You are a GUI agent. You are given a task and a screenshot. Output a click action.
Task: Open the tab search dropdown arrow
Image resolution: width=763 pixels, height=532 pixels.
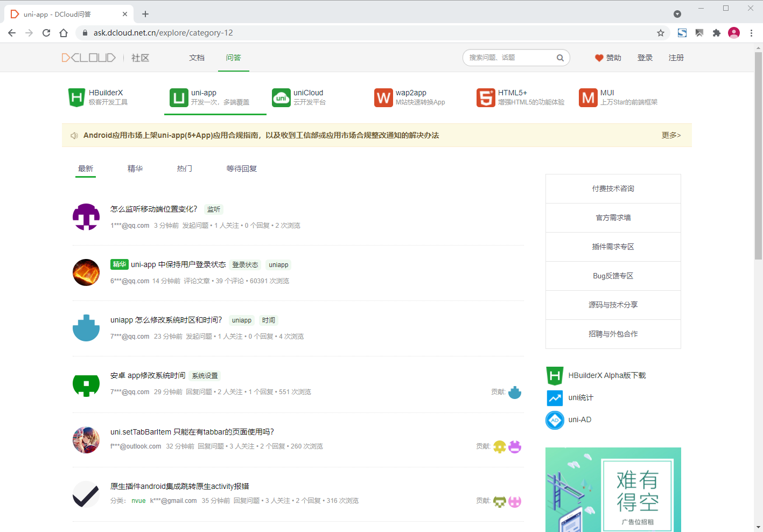(x=677, y=14)
